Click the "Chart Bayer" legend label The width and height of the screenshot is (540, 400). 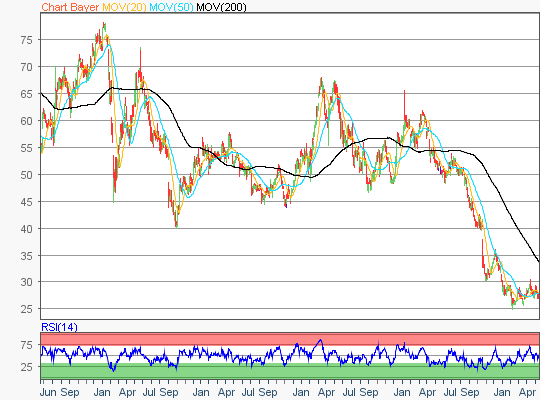point(70,7)
